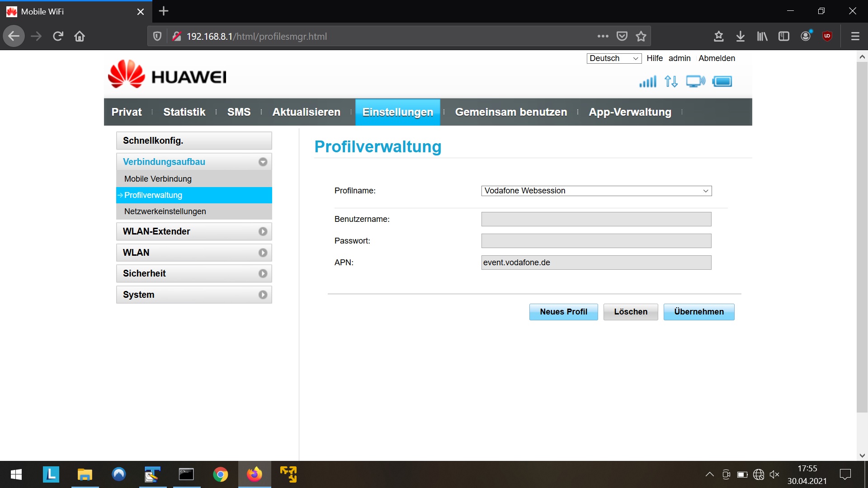Expand the Sicherheit section

tap(194, 273)
